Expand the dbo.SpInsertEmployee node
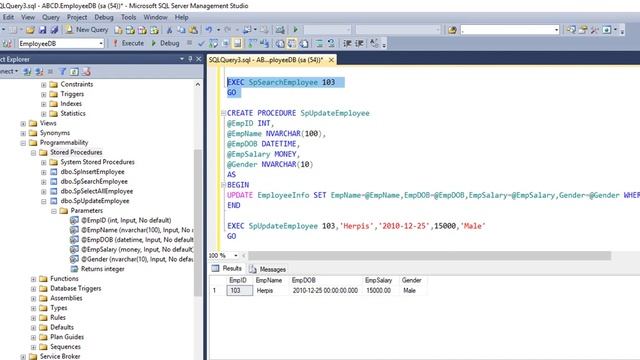 coord(44,172)
